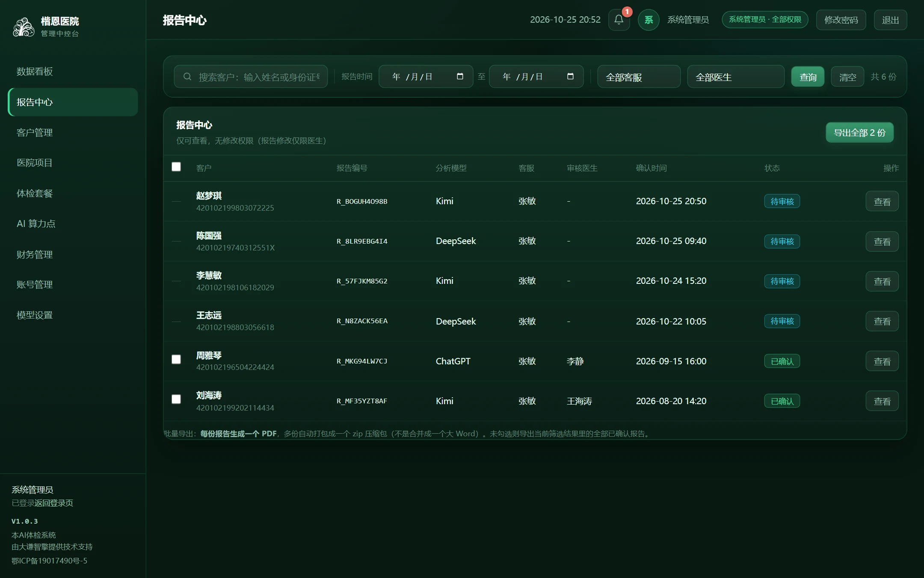The image size is (924, 578).
Task: Focus the customer search input field
Action: point(251,77)
